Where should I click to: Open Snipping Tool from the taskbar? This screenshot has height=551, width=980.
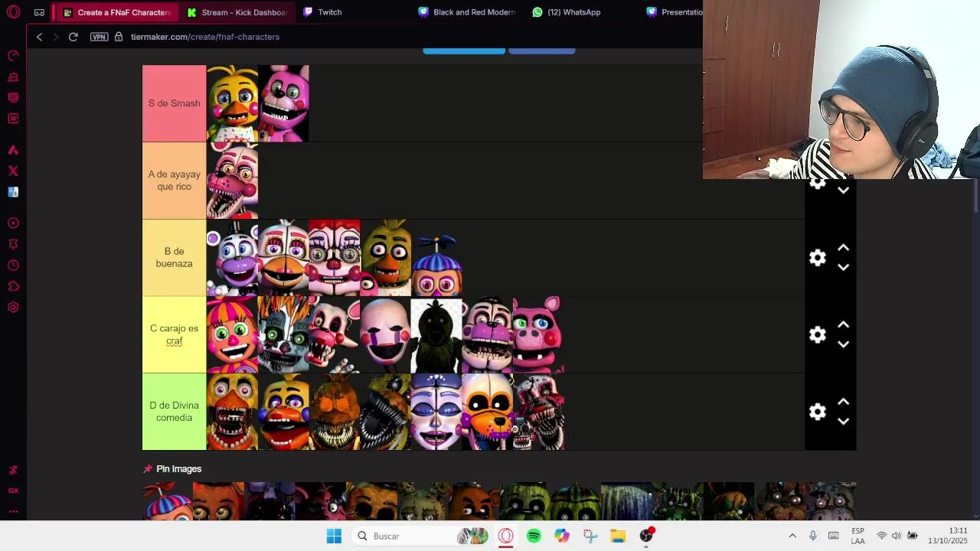point(590,536)
